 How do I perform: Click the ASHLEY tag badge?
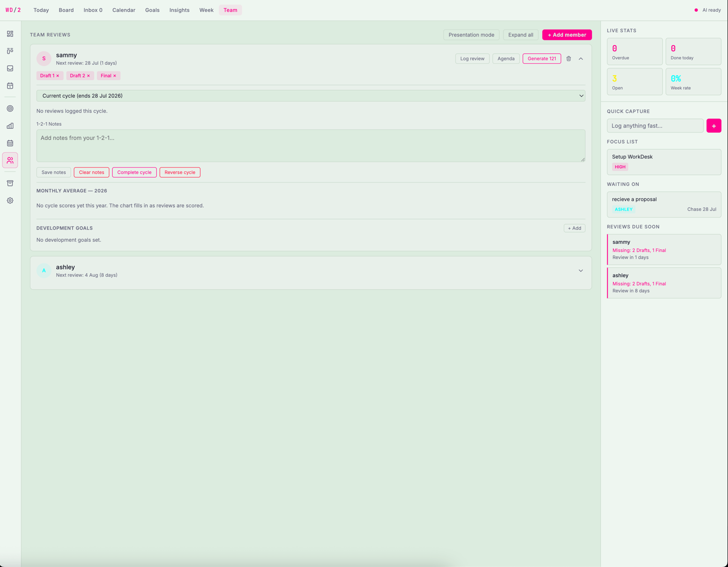pyautogui.click(x=624, y=209)
